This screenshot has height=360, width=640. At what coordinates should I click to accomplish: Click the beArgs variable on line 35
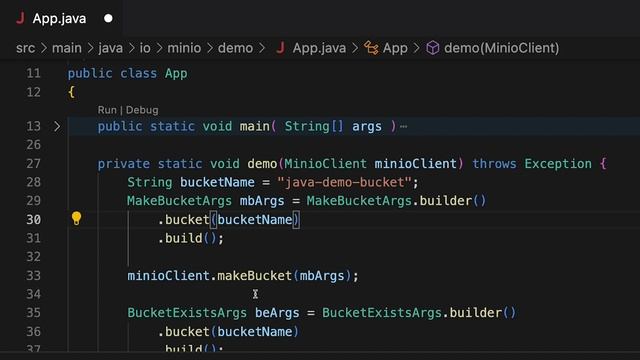point(277,313)
